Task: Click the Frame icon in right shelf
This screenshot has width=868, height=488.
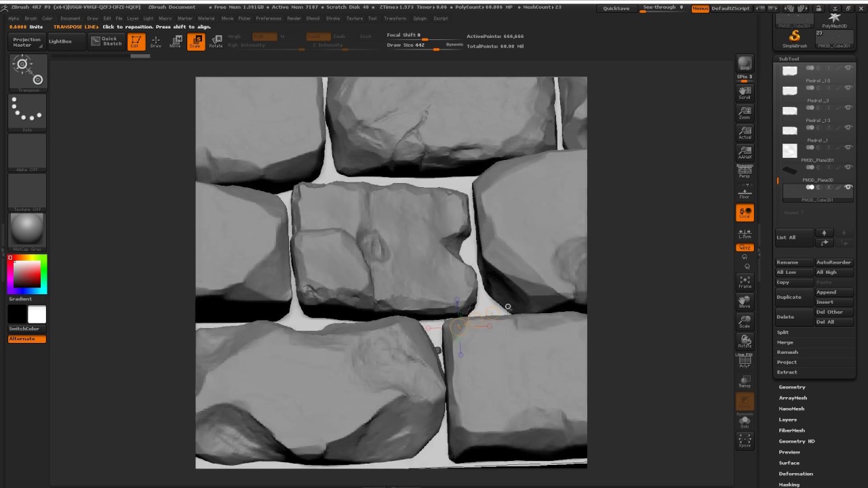Action: point(745,282)
